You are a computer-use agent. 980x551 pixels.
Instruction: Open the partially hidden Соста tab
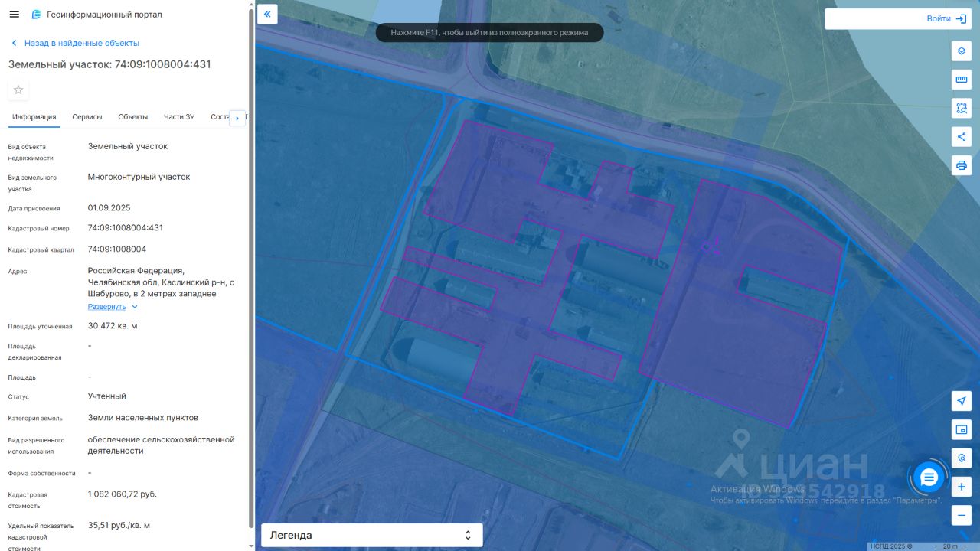coord(219,117)
